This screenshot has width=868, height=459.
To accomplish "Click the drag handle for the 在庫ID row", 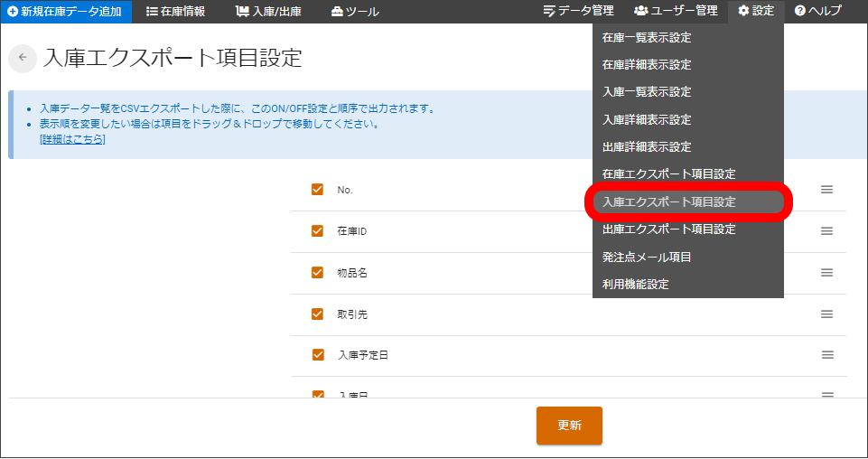I will click(x=826, y=231).
